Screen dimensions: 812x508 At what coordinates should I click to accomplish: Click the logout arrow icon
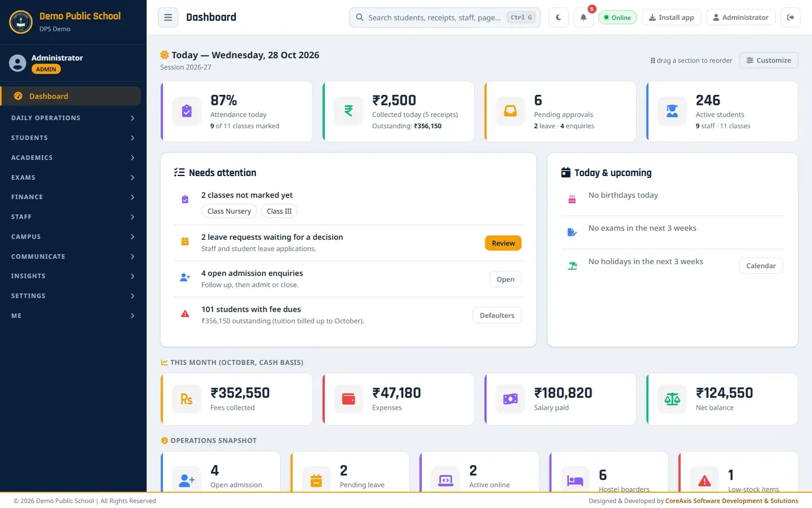(x=791, y=17)
